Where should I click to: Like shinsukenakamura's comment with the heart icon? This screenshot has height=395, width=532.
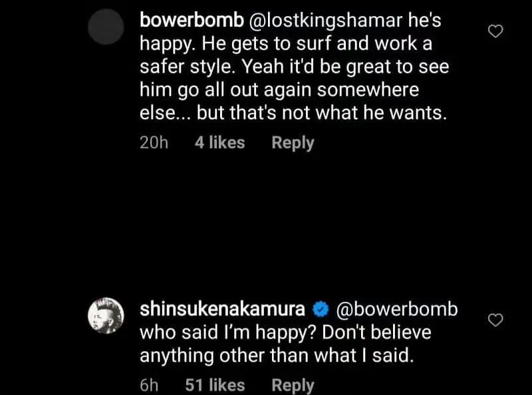(495, 321)
